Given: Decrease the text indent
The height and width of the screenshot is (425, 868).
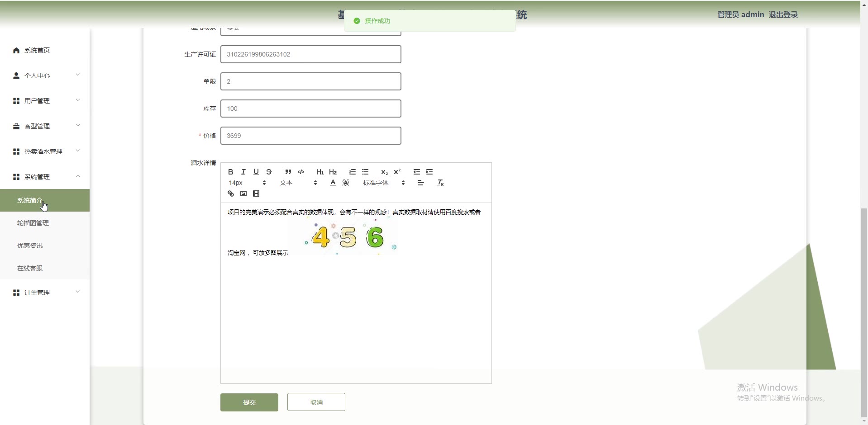Looking at the screenshot, I should (x=417, y=172).
